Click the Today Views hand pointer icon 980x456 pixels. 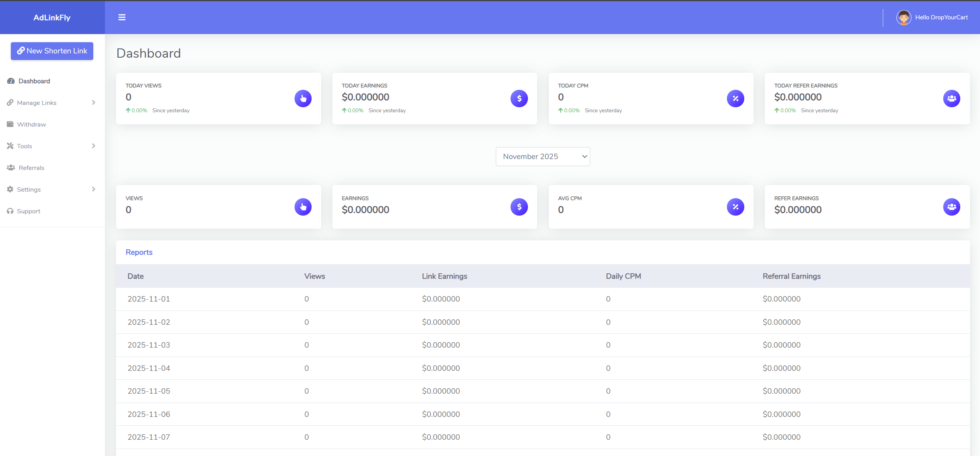click(x=303, y=99)
